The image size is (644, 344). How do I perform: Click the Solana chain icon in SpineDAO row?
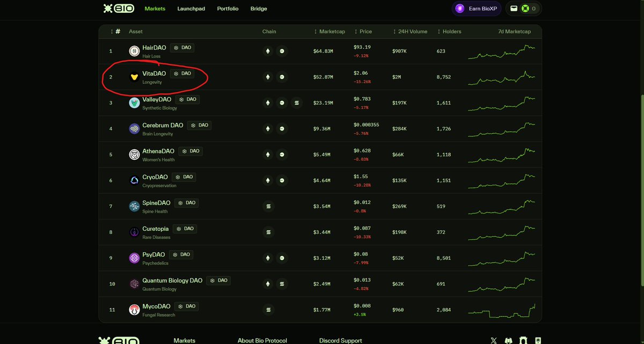pos(268,206)
